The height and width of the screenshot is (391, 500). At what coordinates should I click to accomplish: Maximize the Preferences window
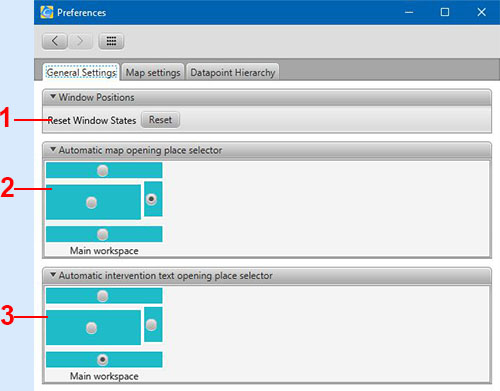tap(445, 12)
